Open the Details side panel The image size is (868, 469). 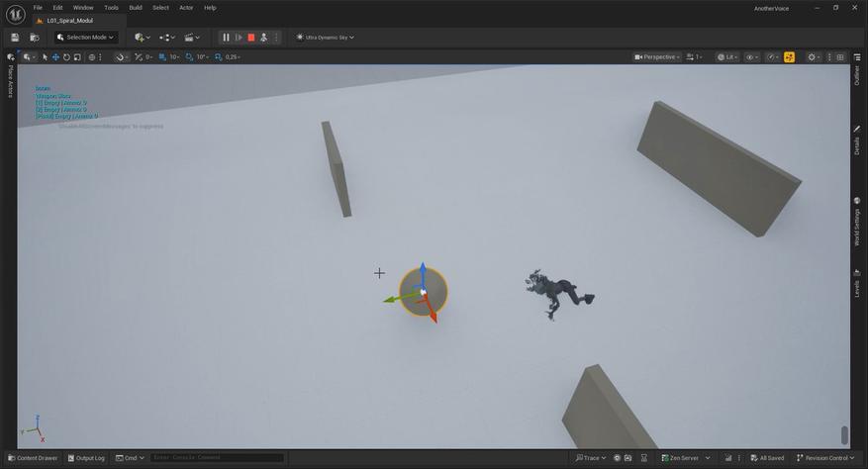[857, 141]
